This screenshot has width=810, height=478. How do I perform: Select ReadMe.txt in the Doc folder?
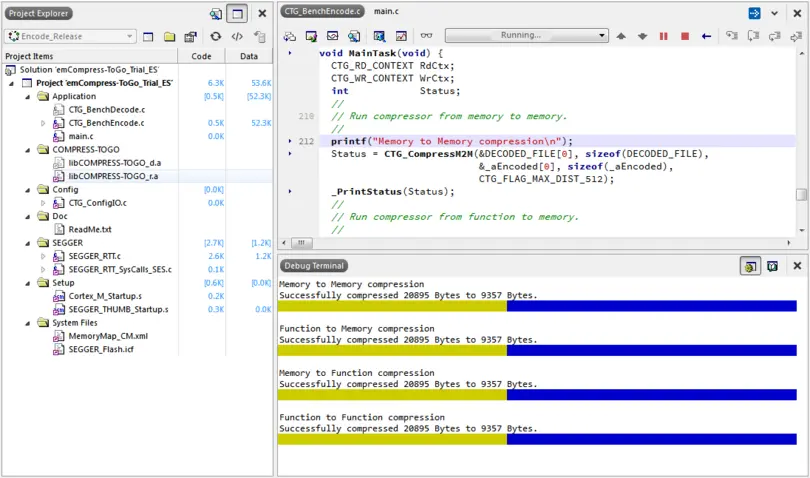[x=89, y=229]
